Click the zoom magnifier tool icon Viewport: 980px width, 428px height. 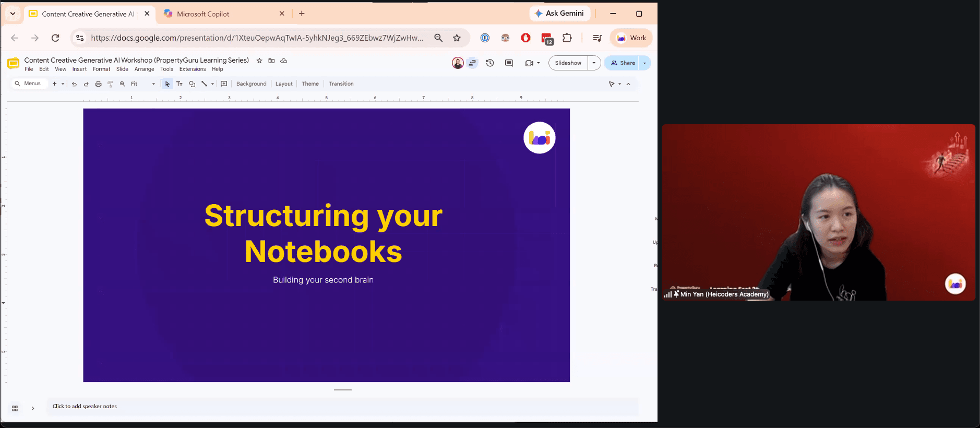coord(123,84)
